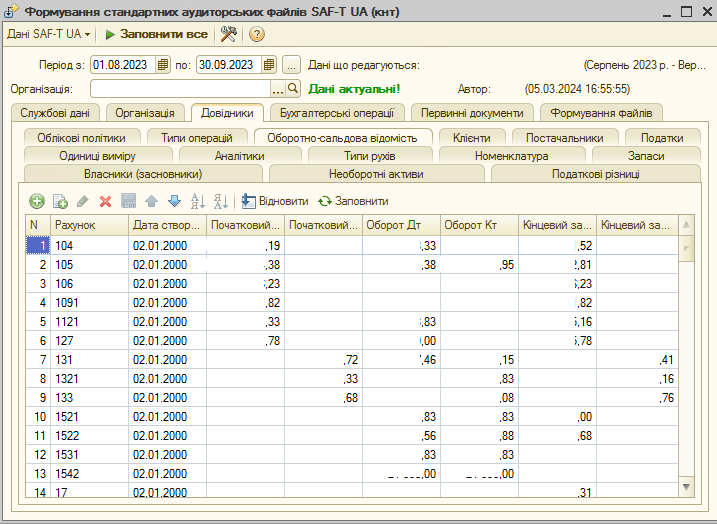Open Клієнти sub-tab
This screenshot has width=717, height=524.
point(471,138)
